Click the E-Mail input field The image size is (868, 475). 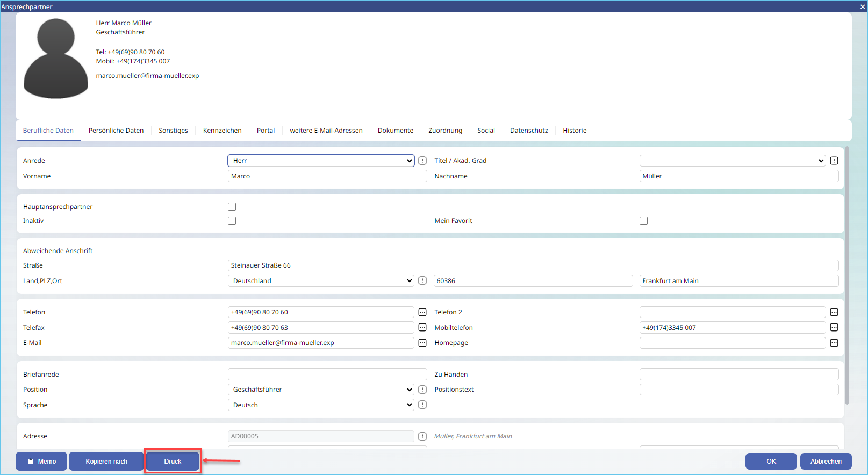[321, 343]
